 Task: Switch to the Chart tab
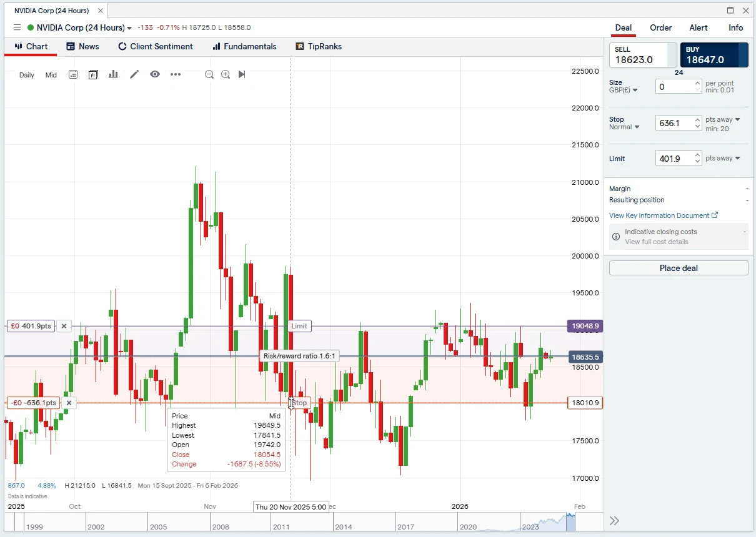tap(31, 46)
